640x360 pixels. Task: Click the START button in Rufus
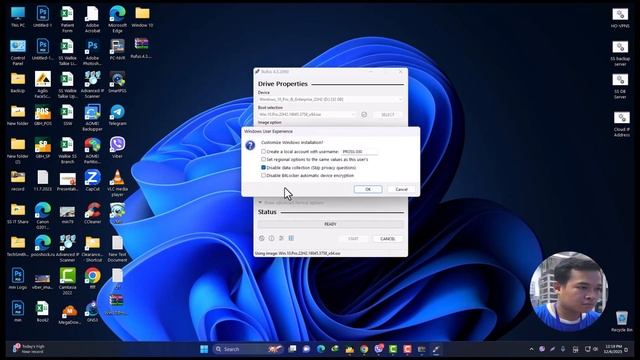[353, 238]
